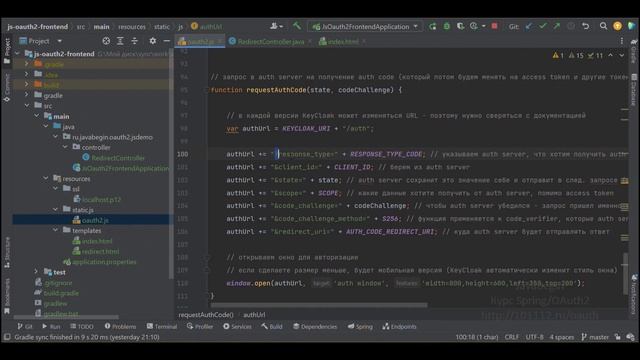The height and width of the screenshot is (360, 640).
Task: Click CRLF line separator status item
Action: 512,337
